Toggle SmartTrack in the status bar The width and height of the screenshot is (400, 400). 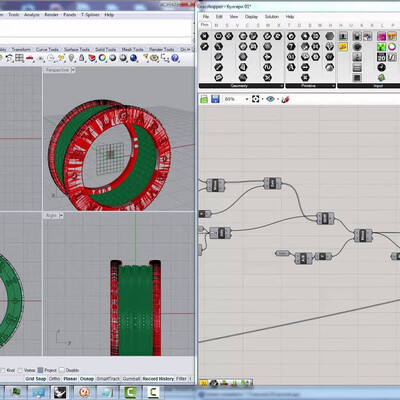coord(108,379)
